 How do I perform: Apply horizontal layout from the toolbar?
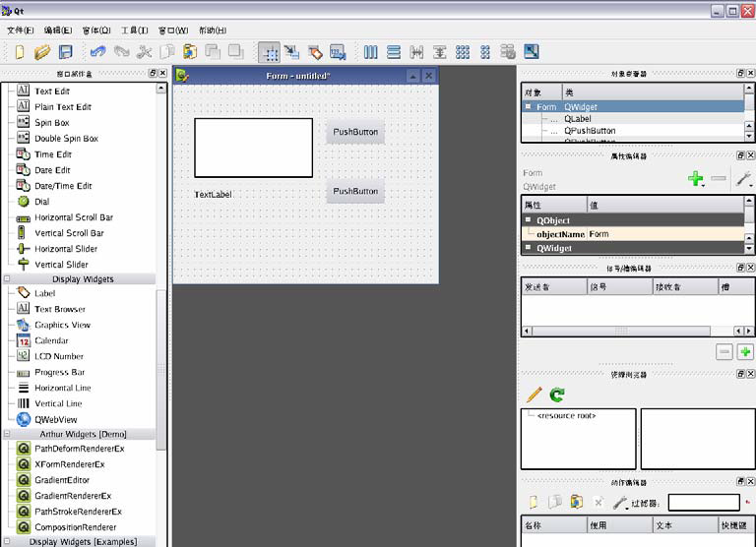point(370,52)
